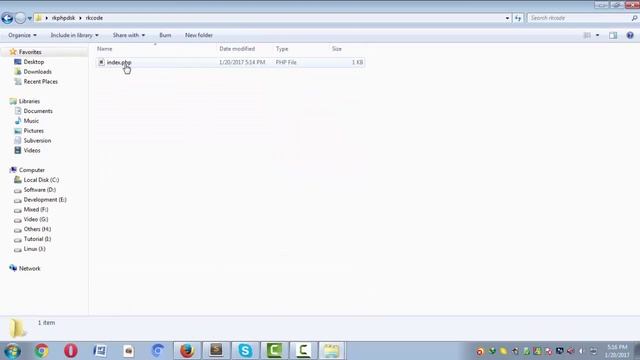This screenshot has width=640, height=360.
Task: Open Development (E:) drive
Action: tap(45, 200)
